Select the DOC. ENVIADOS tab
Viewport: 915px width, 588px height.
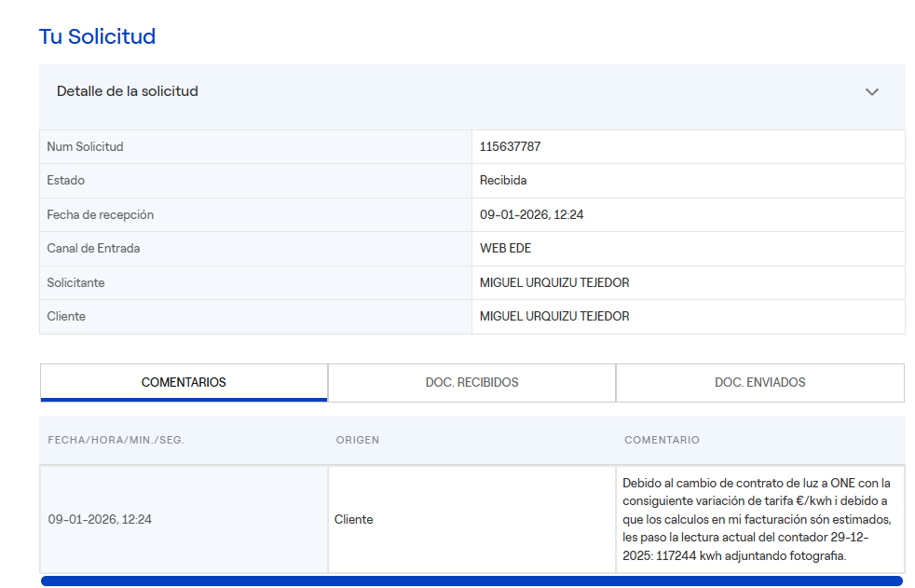pyautogui.click(x=759, y=382)
